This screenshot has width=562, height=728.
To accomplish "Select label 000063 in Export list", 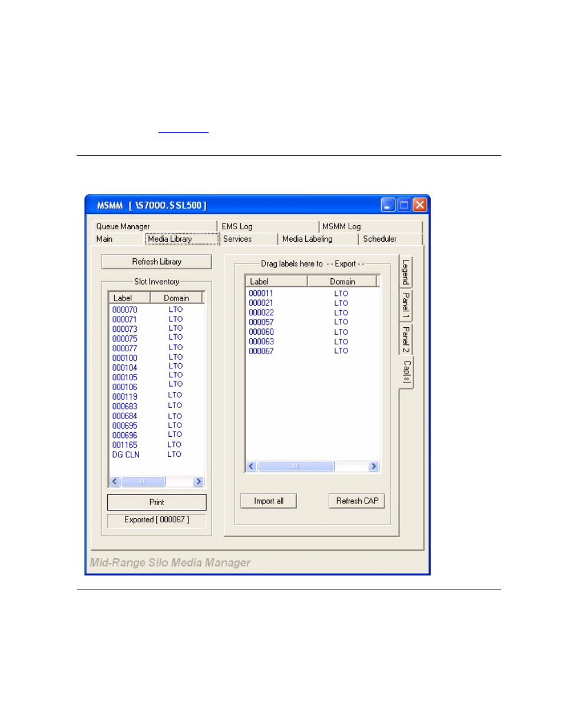I will [x=261, y=342].
